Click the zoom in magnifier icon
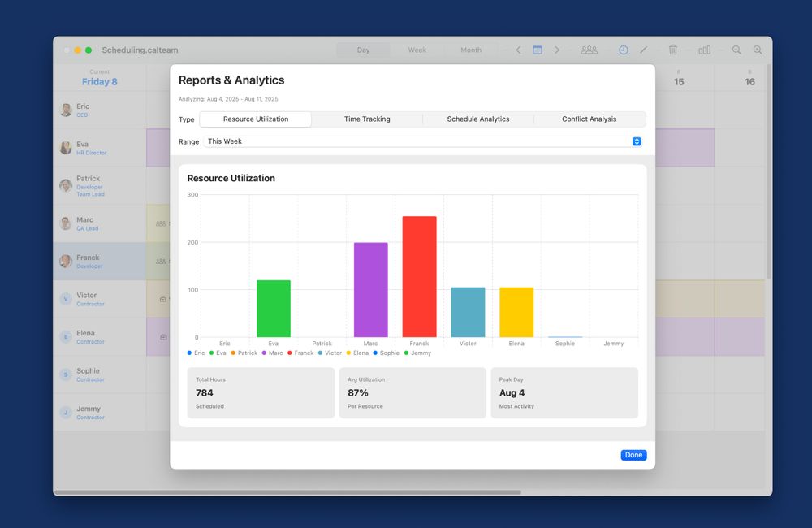This screenshot has height=528, width=812. point(758,50)
